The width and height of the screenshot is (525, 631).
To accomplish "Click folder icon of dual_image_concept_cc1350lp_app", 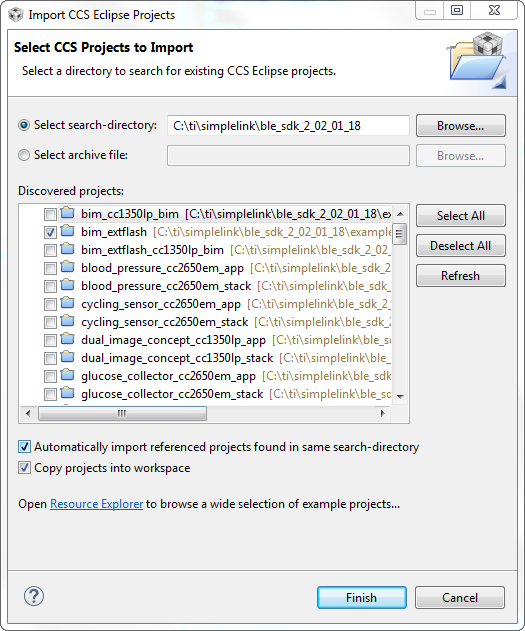I will [x=67, y=340].
